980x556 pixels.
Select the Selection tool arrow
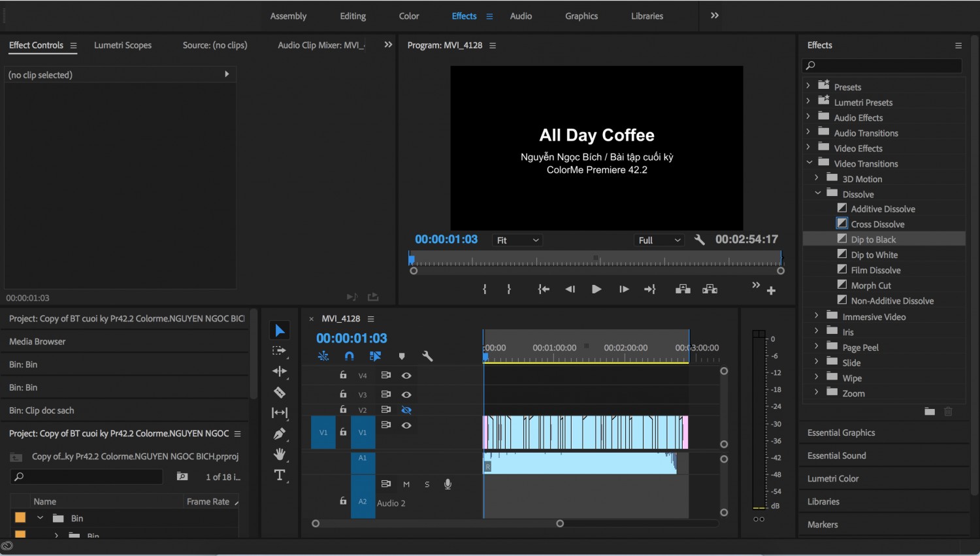click(x=280, y=331)
